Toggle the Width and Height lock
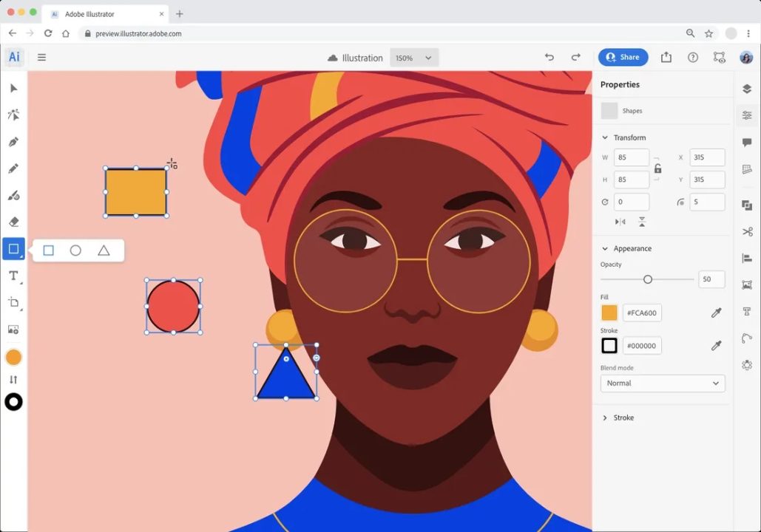Viewport: 761px width, 532px height. point(658,168)
